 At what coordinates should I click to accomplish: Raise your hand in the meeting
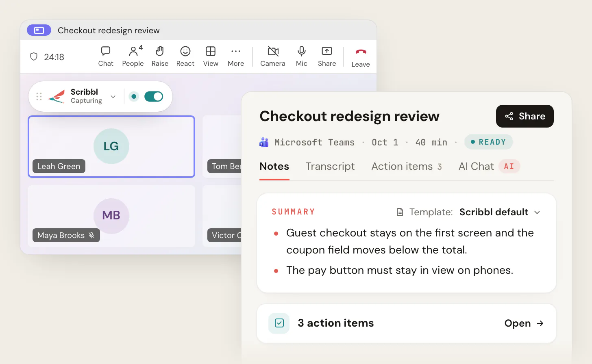click(x=160, y=56)
